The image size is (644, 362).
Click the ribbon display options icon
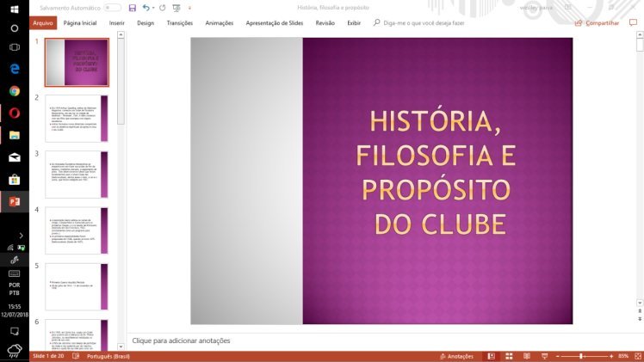568,8
